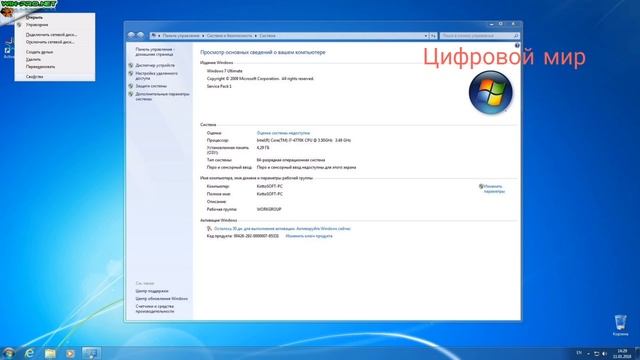
Task: Click the WORKGROUP value text
Action: click(269, 209)
